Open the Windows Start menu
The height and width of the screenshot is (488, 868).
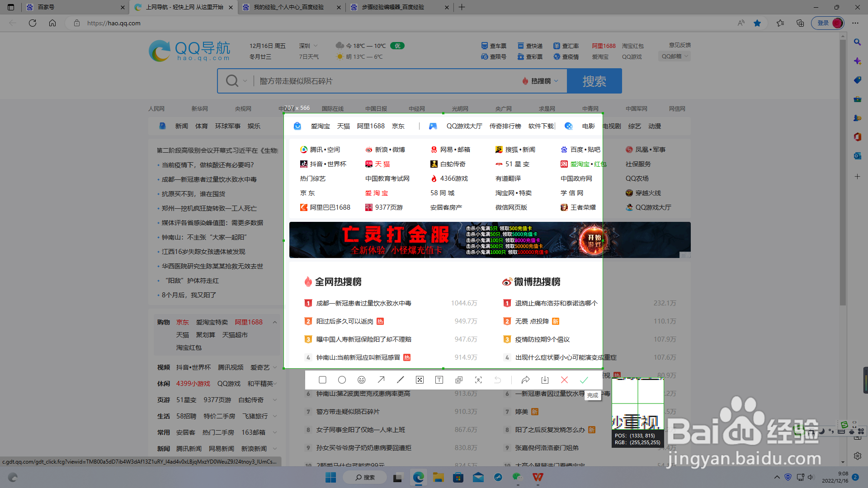pyautogui.click(x=331, y=477)
